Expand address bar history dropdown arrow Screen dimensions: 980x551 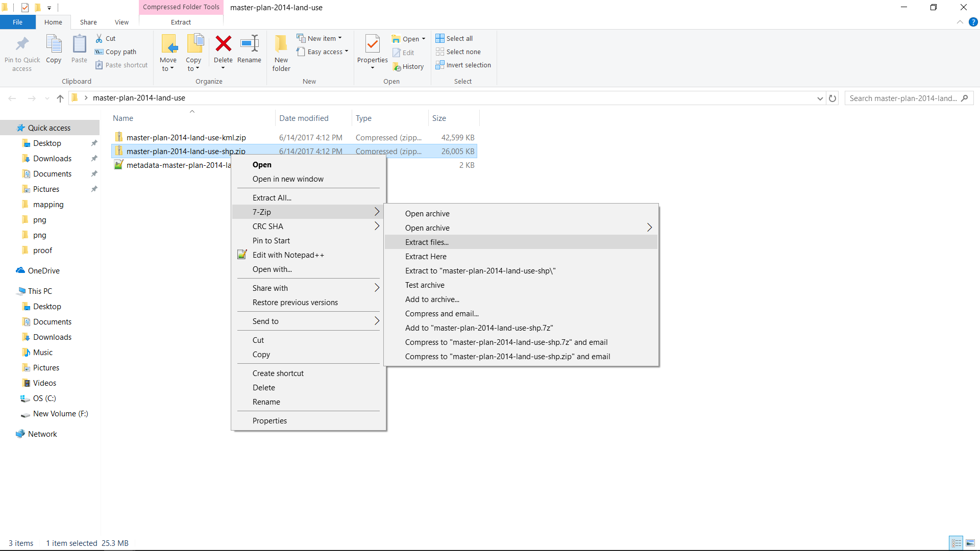[820, 98]
